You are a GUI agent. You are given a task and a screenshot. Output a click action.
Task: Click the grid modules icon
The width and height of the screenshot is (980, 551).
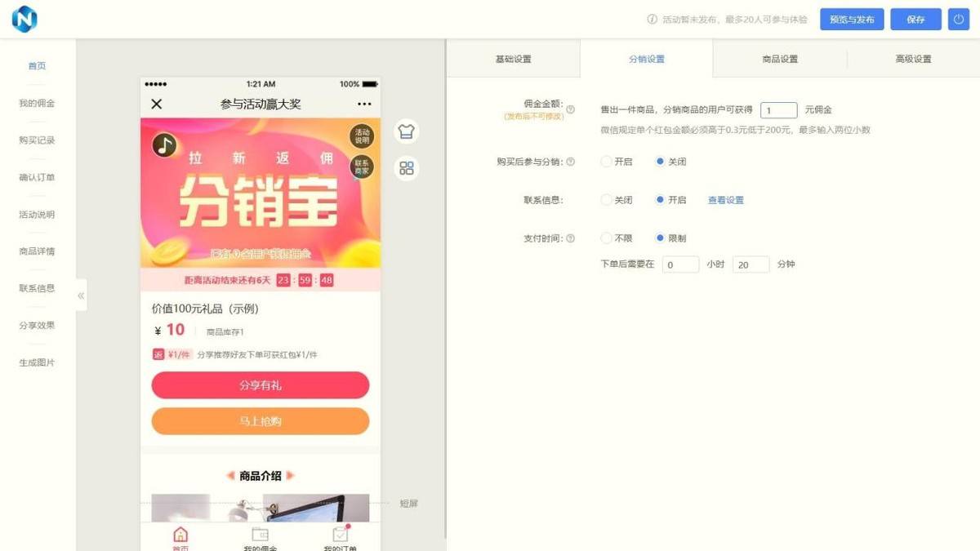click(x=406, y=168)
